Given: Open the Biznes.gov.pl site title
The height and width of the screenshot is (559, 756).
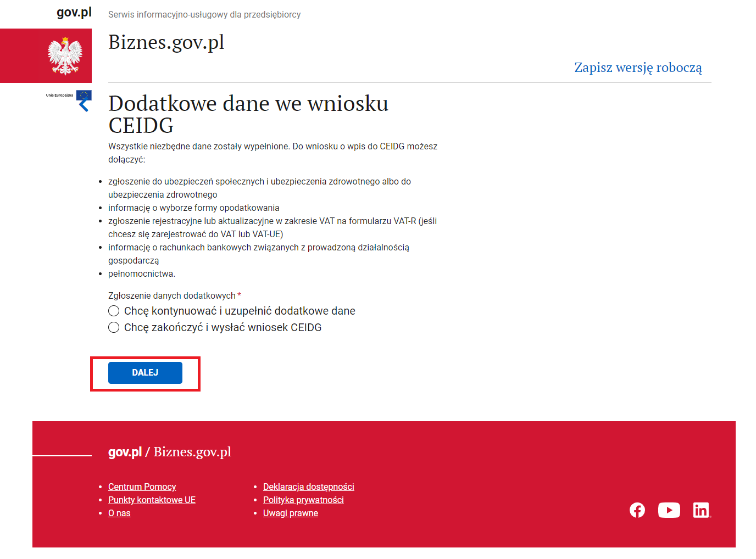Looking at the screenshot, I should coord(166,42).
